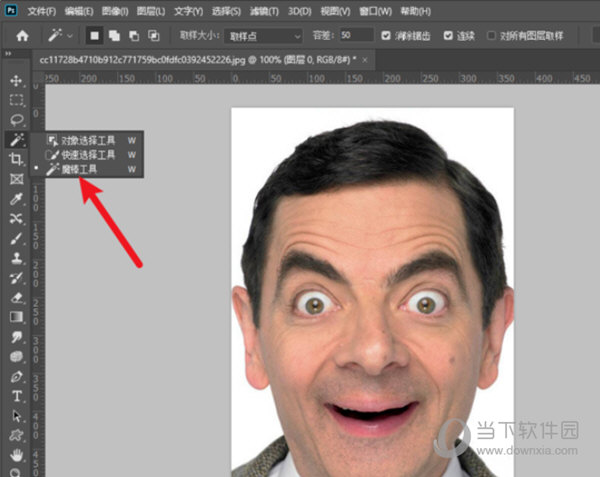Click the Home button in options bar
600x477 pixels.
tap(22, 35)
